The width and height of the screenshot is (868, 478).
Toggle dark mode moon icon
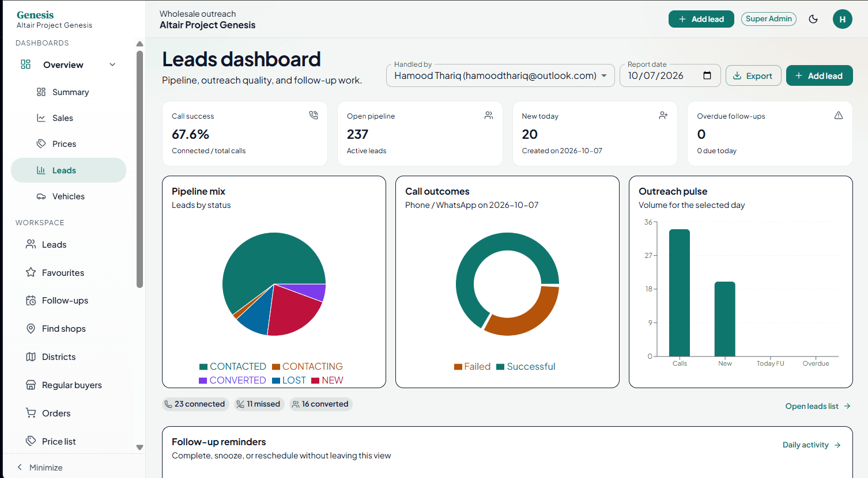813,19
